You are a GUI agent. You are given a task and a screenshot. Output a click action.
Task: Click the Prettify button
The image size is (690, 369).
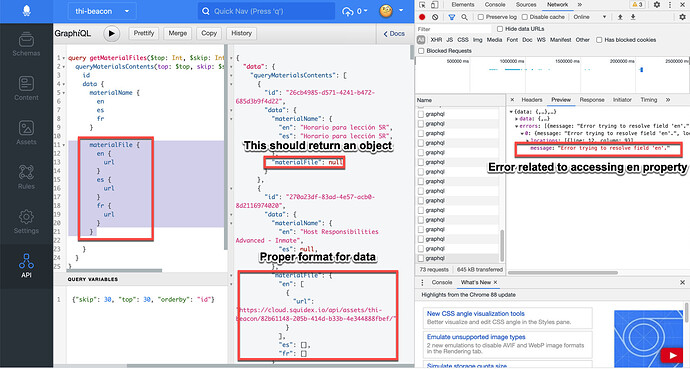(x=144, y=33)
